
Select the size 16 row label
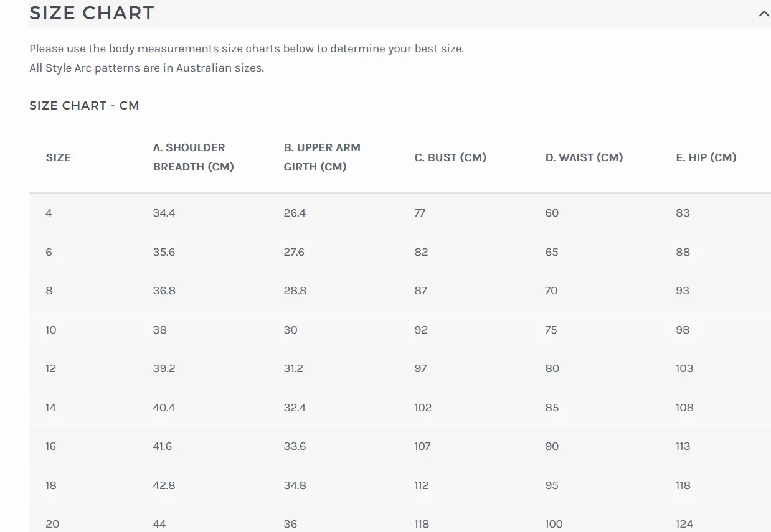pos(51,446)
